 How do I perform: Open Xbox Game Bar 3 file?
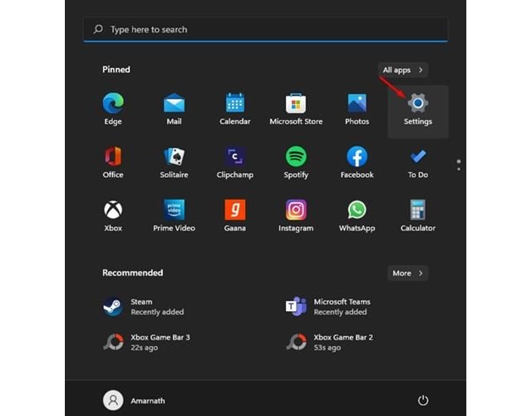pyautogui.click(x=146, y=342)
